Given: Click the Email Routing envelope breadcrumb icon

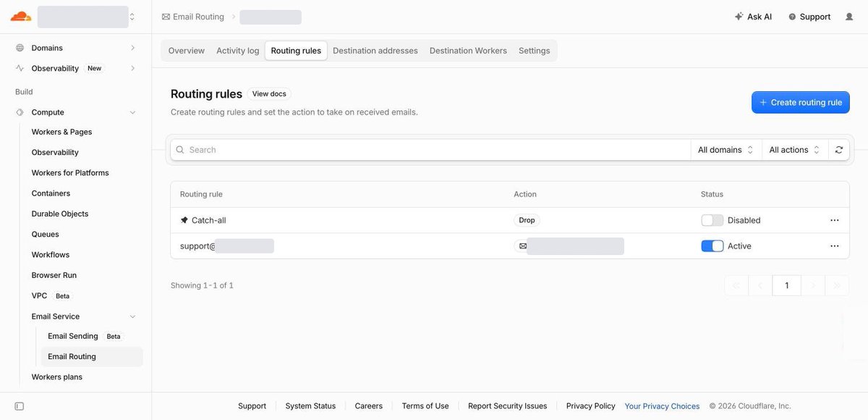Looking at the screenshot, I should [x=166, y=17].
